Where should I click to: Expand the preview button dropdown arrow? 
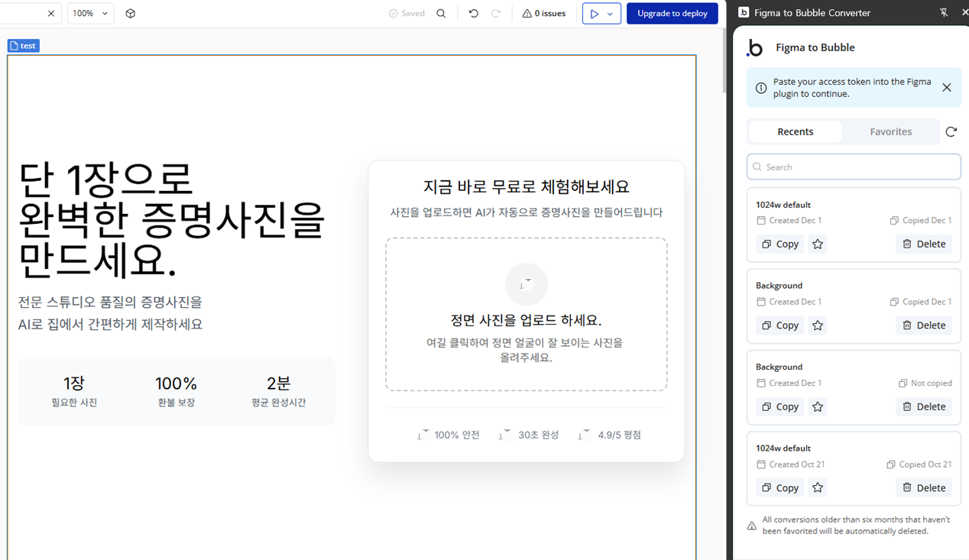pyautogui.click(x=610, y=14)
